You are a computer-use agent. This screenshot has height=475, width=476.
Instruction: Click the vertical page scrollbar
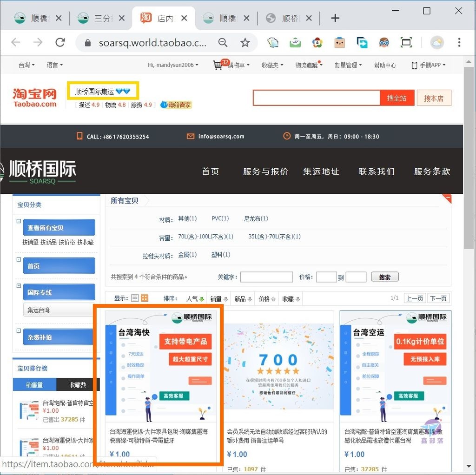pos(469,158)
